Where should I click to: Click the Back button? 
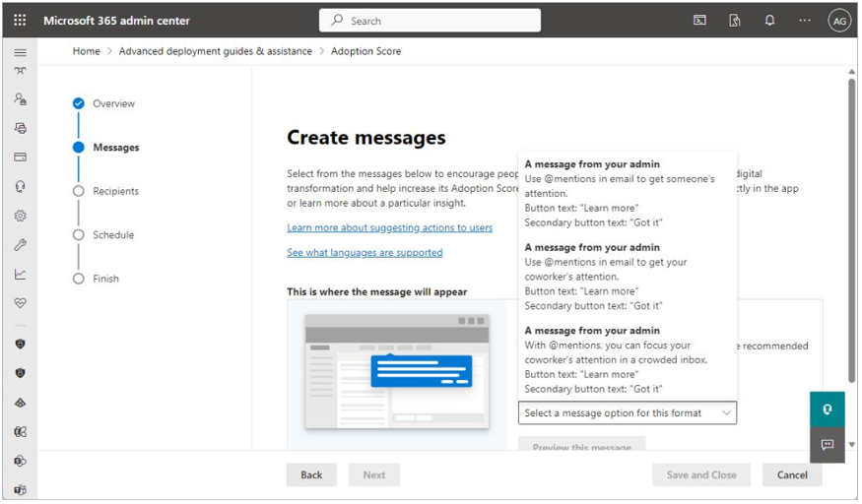pyautogui.click(x=311, y=474)
